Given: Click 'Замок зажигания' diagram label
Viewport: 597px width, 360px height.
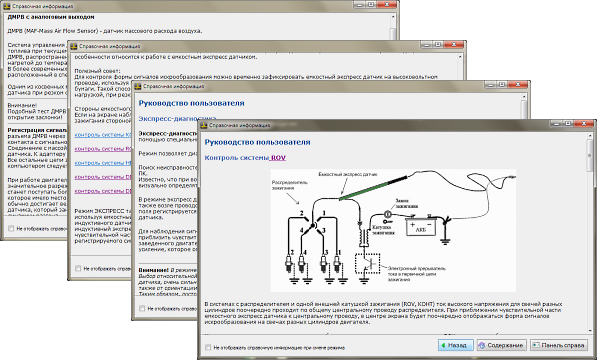Looking at the screenshot, I should click(x=406, y=203).
